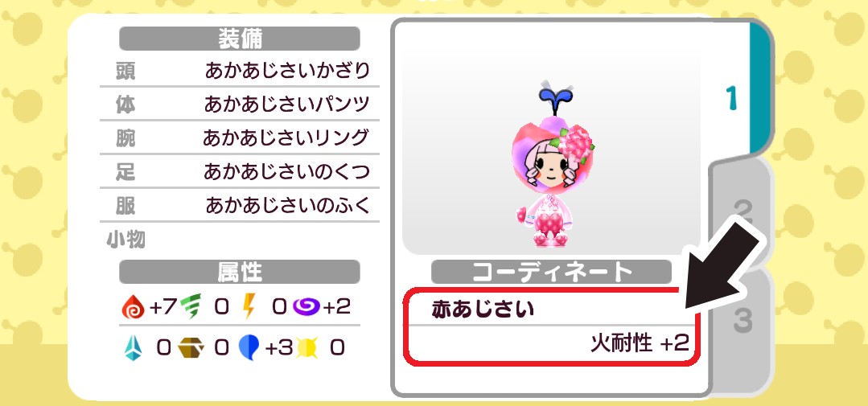Click the blue water drop icon
This screenshot has height=406, width=868.
(249, 348)
